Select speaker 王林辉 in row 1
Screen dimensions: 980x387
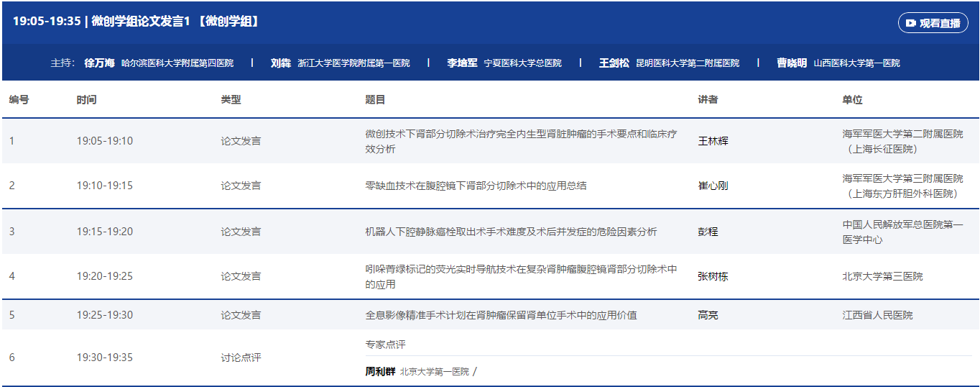713,141
